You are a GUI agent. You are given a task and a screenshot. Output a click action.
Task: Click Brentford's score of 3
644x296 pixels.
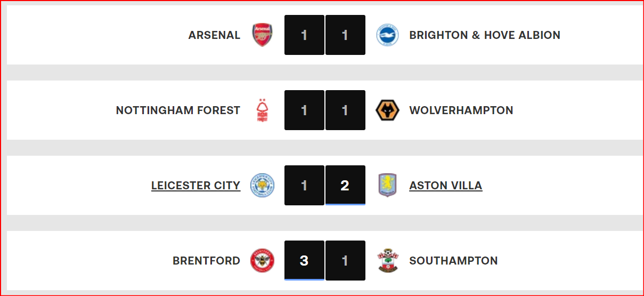(x=304, y=261)
